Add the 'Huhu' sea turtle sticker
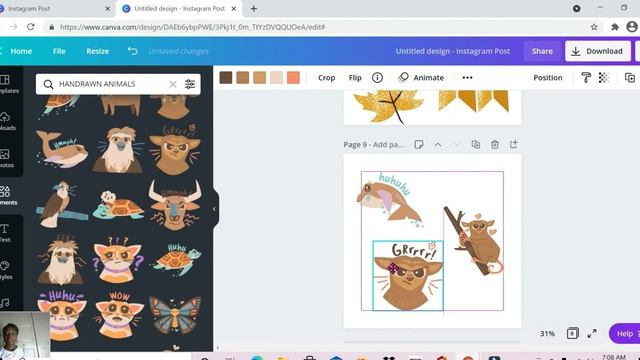 point(176,259)
